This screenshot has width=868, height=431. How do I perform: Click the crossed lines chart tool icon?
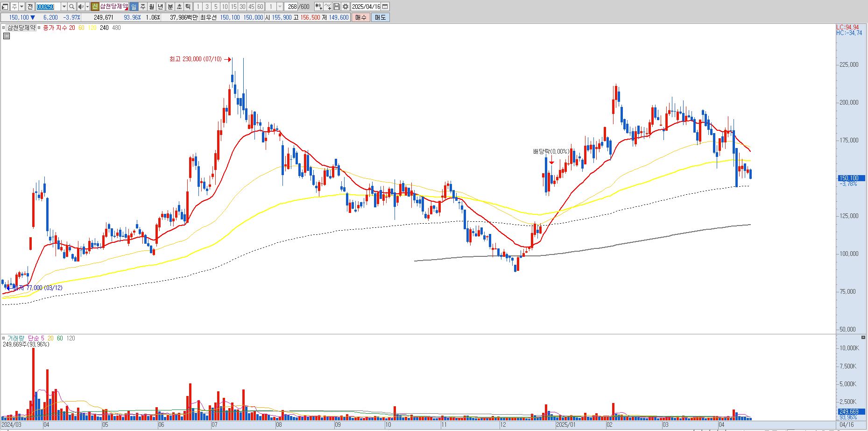point(327,7)
